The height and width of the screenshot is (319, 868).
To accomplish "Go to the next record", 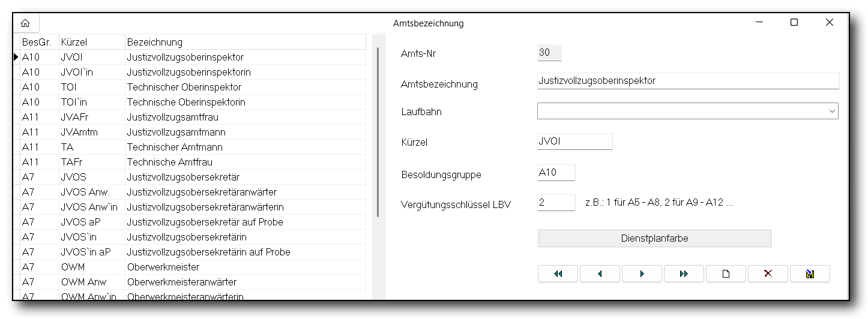I will [642, 273].
